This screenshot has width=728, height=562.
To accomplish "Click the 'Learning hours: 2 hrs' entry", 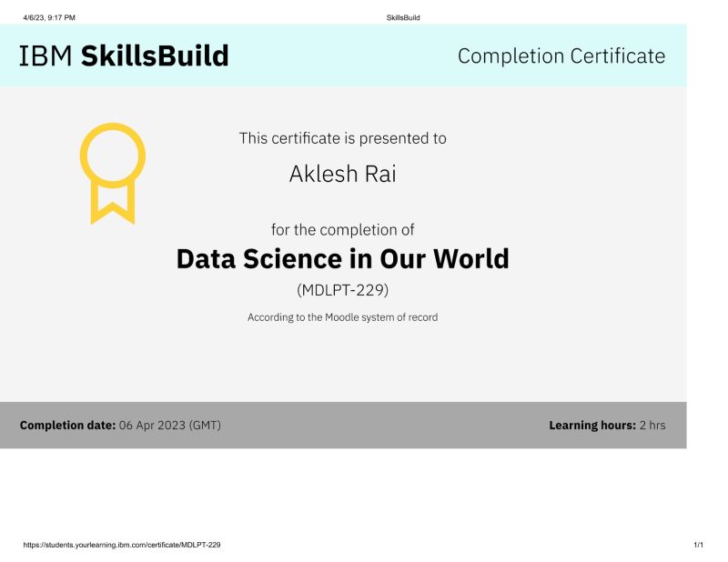I will (607, 425).
